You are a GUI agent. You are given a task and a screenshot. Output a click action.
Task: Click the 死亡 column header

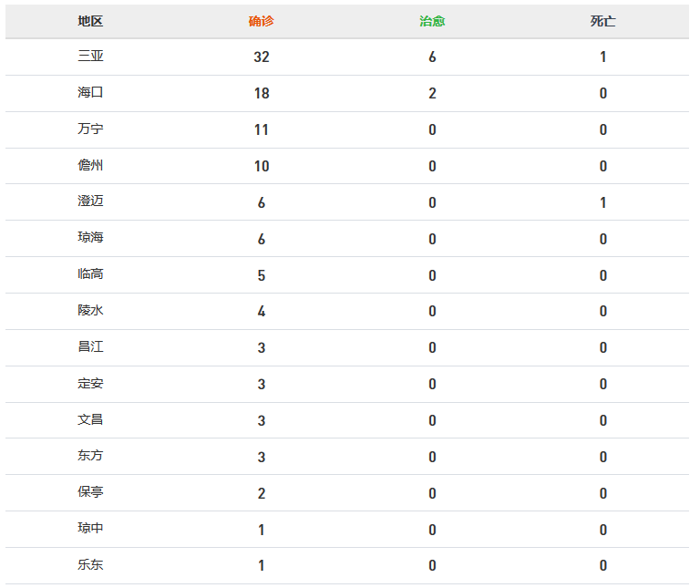[x=602, y=21]
